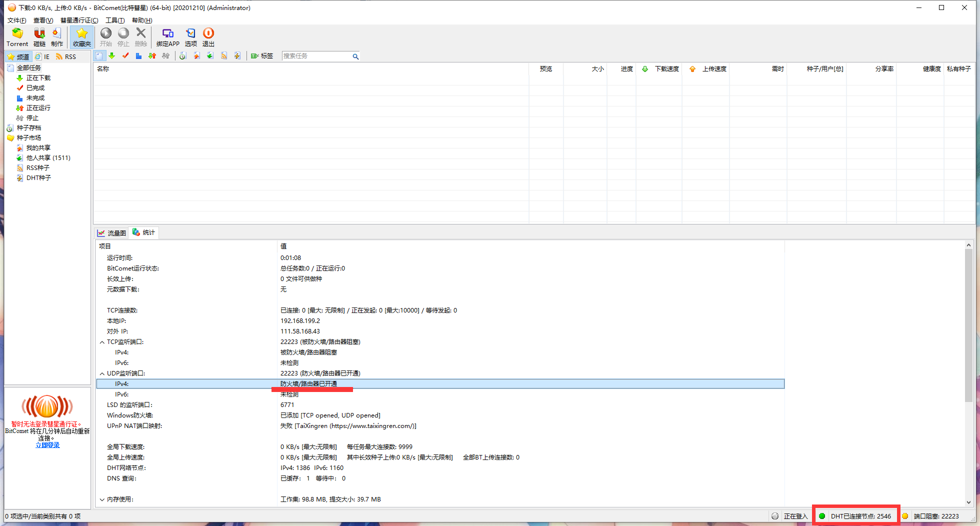The image size is (980, 526).
Task: Select DHT种子 in sidebar tree
Action: click(38, 177)
